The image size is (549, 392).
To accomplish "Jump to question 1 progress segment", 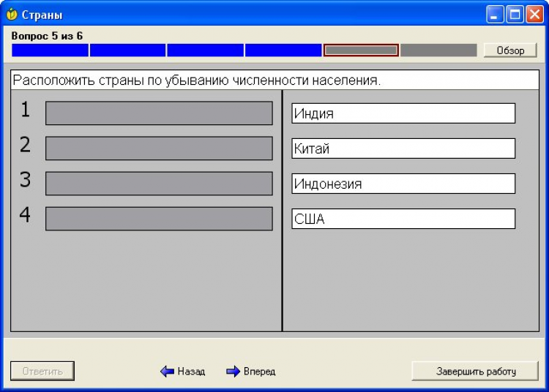I will click(x=50, y=50).
